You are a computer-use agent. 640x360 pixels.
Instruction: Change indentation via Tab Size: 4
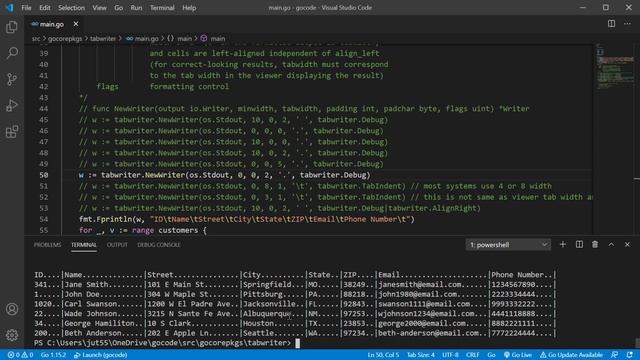421,355
